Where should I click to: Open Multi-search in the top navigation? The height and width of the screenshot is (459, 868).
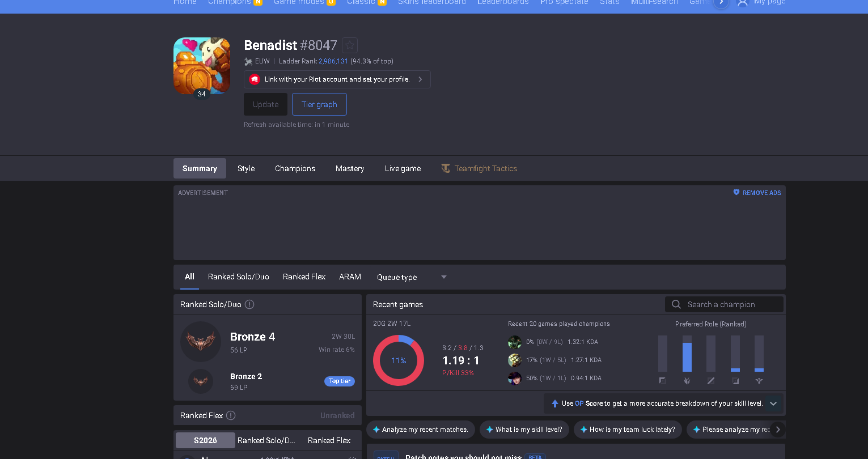(654, 2)
